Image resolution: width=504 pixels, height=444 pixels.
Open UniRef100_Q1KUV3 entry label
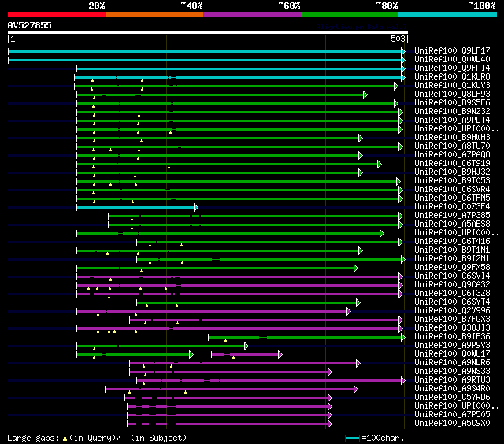click(452, 86)
